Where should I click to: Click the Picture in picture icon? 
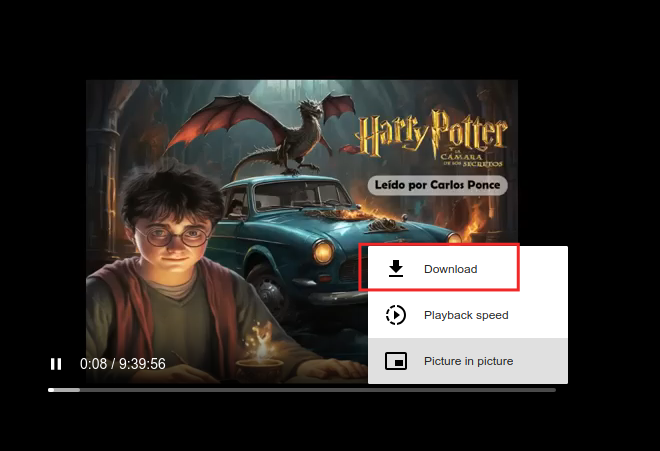(x=396, y=361)
